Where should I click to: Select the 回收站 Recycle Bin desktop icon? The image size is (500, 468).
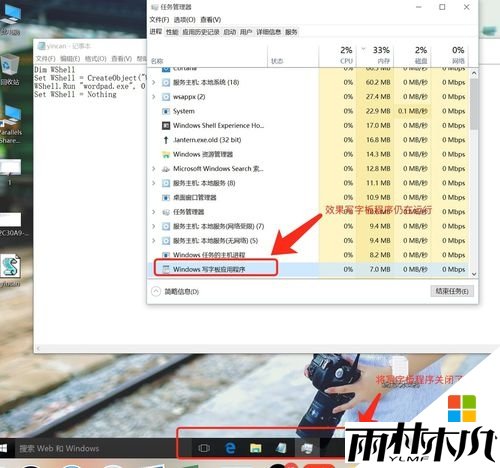(x=10, y=69)
